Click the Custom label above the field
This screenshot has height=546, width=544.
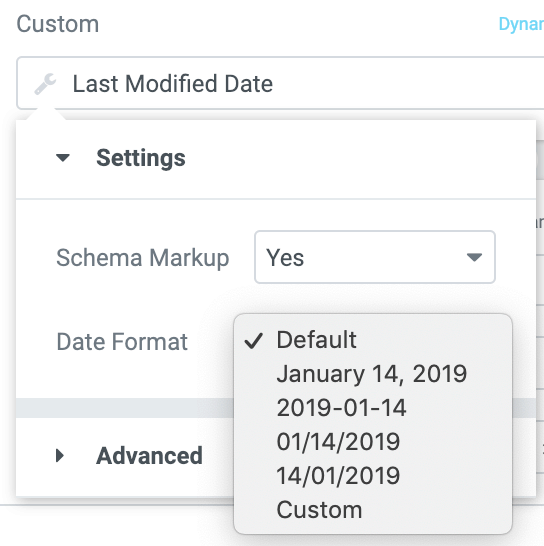[58, 24]
